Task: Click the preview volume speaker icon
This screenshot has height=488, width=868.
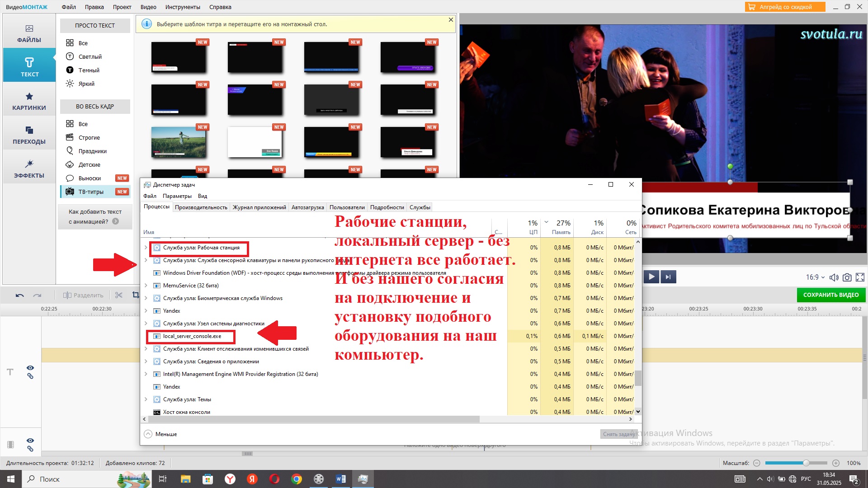Action: (x=834, y=277)
